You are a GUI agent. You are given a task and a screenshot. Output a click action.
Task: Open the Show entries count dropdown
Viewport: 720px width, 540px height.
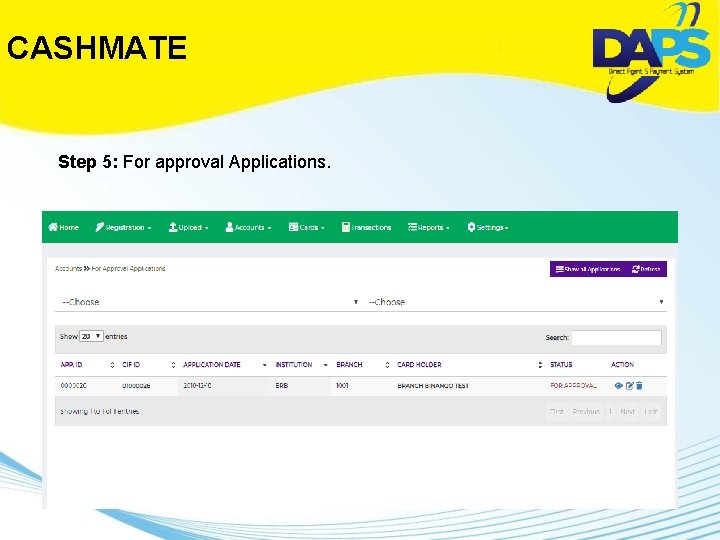point(91,336)
